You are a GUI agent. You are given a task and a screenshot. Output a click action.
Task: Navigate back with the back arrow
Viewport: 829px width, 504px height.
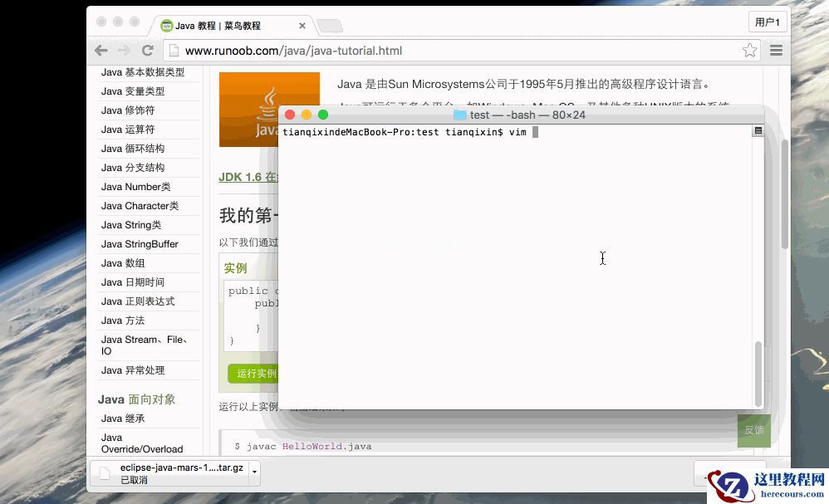101,50
